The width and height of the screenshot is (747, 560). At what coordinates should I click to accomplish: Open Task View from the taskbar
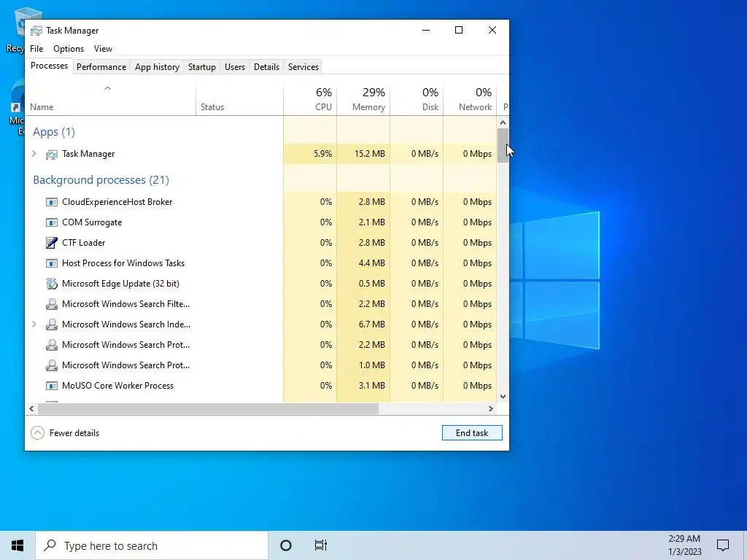(x=321, y=545)
